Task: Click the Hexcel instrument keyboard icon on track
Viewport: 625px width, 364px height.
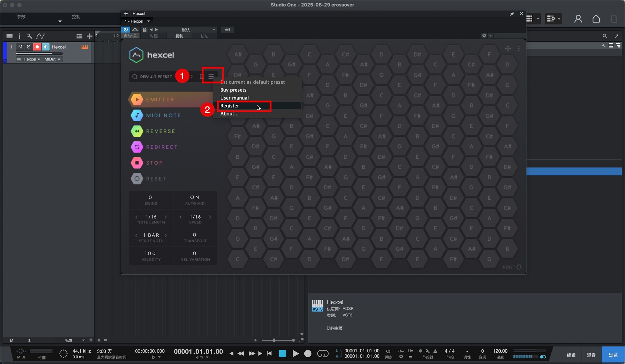Action: (85, 47)
